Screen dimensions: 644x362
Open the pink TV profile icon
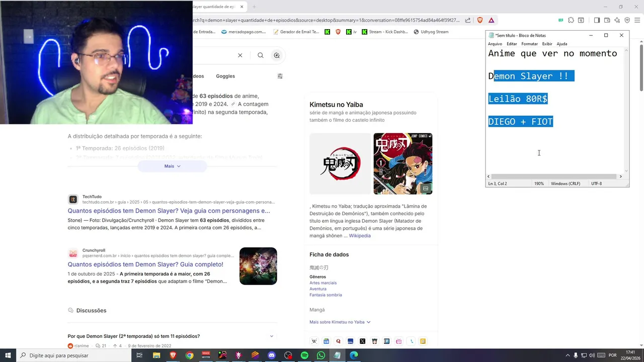[x=398, y=341]
